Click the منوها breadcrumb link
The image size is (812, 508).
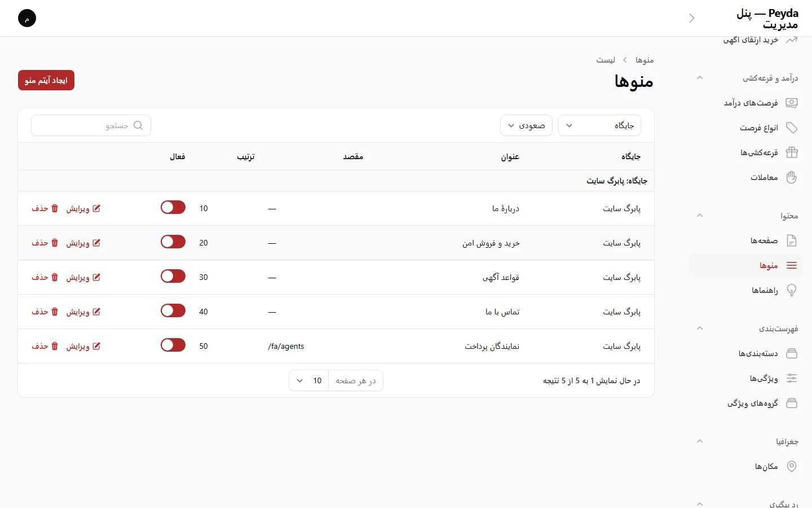(645, 60)
